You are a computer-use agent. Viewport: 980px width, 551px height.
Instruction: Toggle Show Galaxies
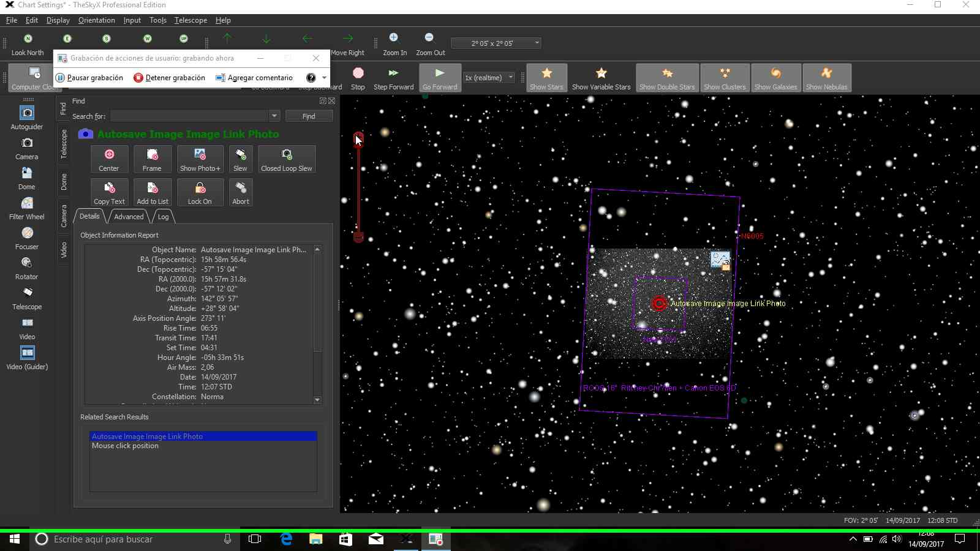(x=775, y=78)
